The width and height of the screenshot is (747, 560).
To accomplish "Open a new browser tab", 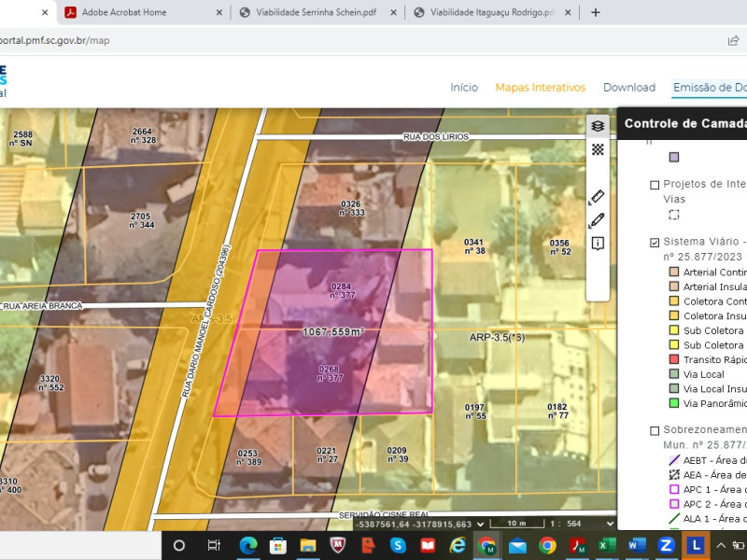I will point(596,12).
